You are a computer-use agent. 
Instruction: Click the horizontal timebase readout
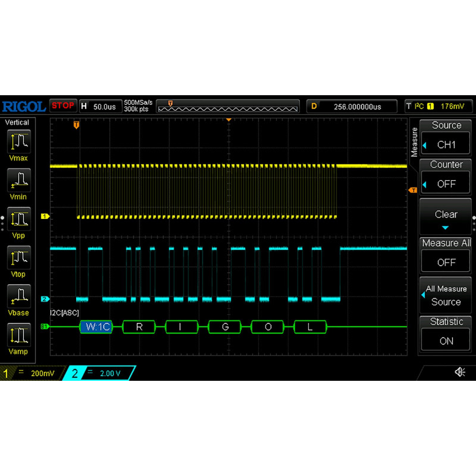[x=100, y=106]
